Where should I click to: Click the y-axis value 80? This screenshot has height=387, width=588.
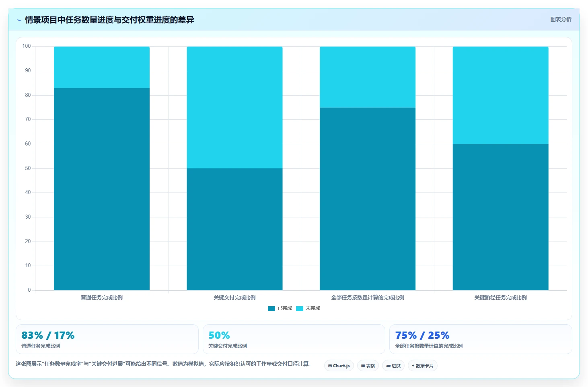(x=28, y=95)
